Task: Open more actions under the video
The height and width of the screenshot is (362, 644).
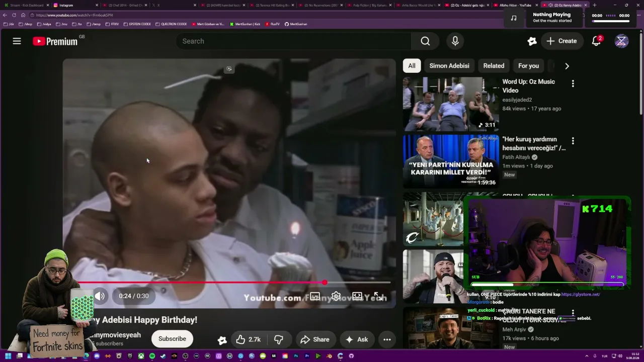Action: point(387,339)
